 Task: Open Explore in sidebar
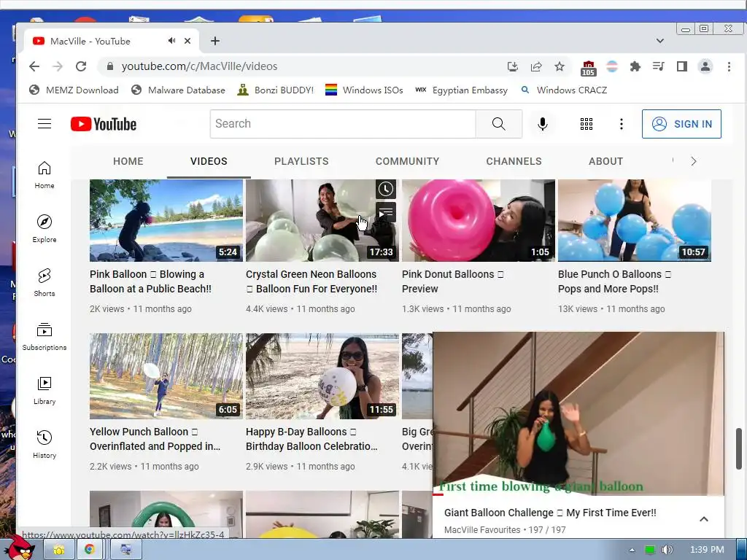point(44,228)
